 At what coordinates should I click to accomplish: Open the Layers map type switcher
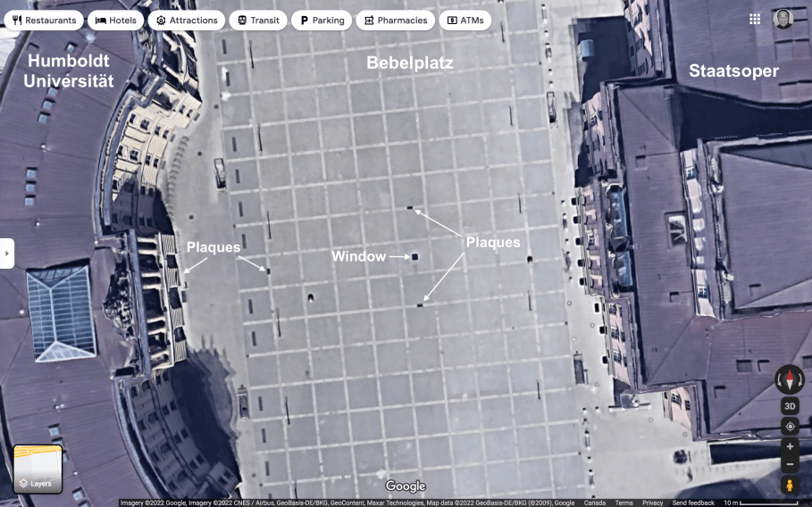(x=38, y=470)
